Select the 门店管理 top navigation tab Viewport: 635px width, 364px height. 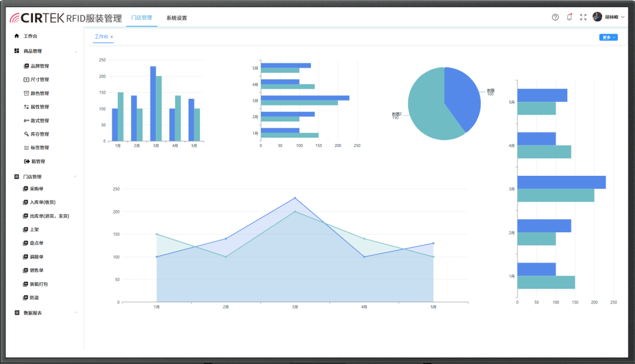point(141,18)
